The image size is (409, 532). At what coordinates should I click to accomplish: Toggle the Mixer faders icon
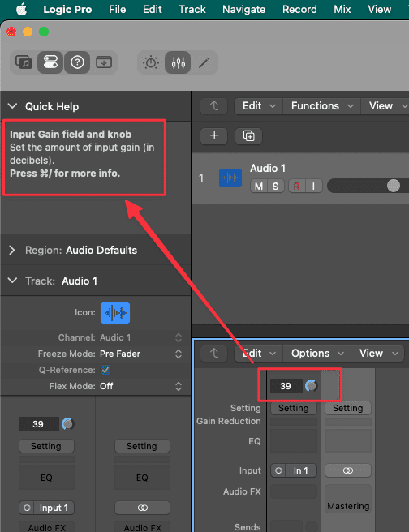pos(178,62)
